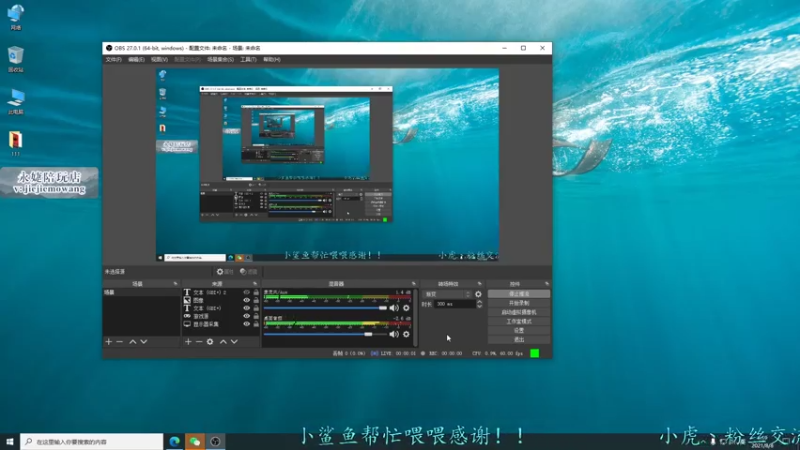Screen dimensions: 800x450
Task: Select the Recycle Bin desktop icon
Action: click(x=16, y=59)
